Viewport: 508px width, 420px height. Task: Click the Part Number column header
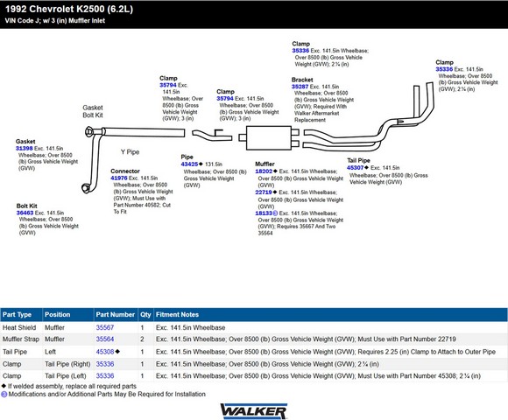click(x=116, y=315)
